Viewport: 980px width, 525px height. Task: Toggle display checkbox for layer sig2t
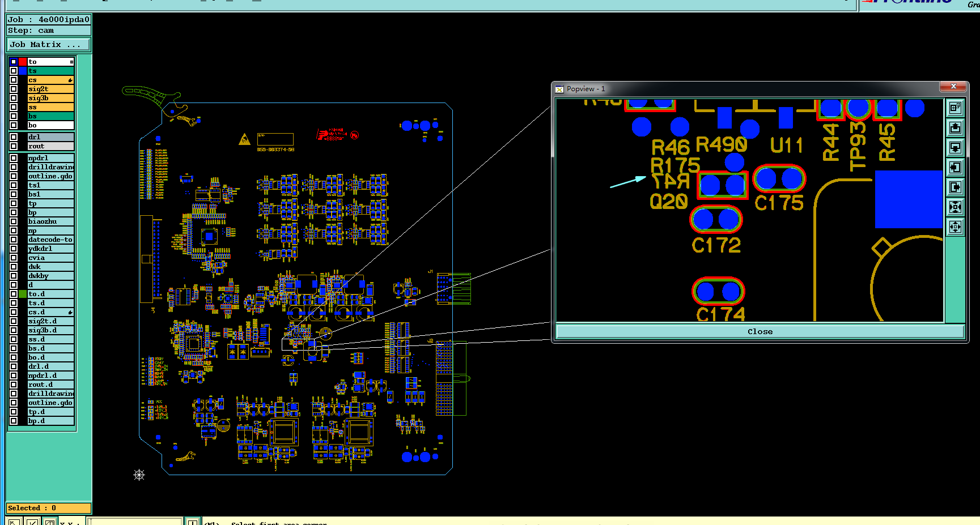coord(14,89)
